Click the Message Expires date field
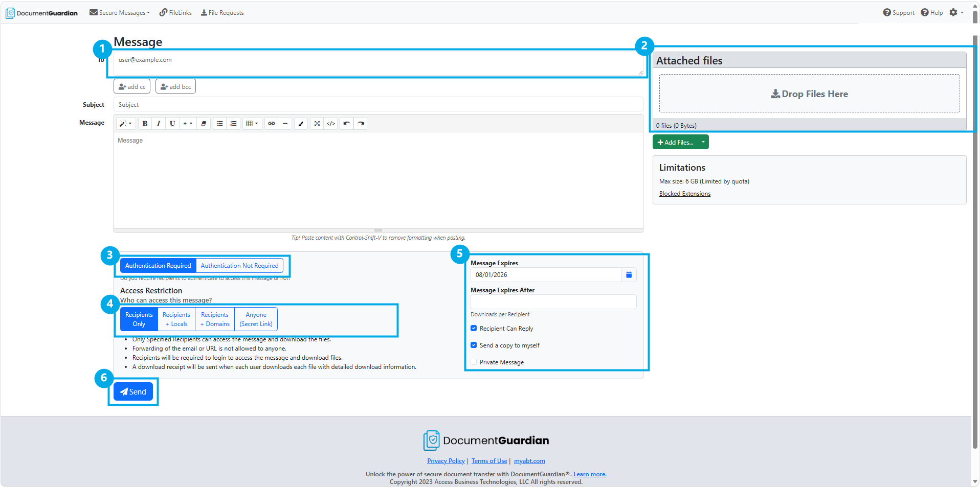Viewport: 980px width, 487px height. click(x=546, y=274)
